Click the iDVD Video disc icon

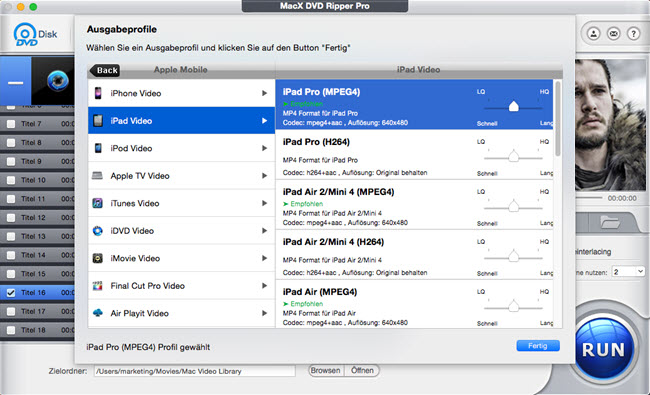pyautogui.click(x=97, y=230)
